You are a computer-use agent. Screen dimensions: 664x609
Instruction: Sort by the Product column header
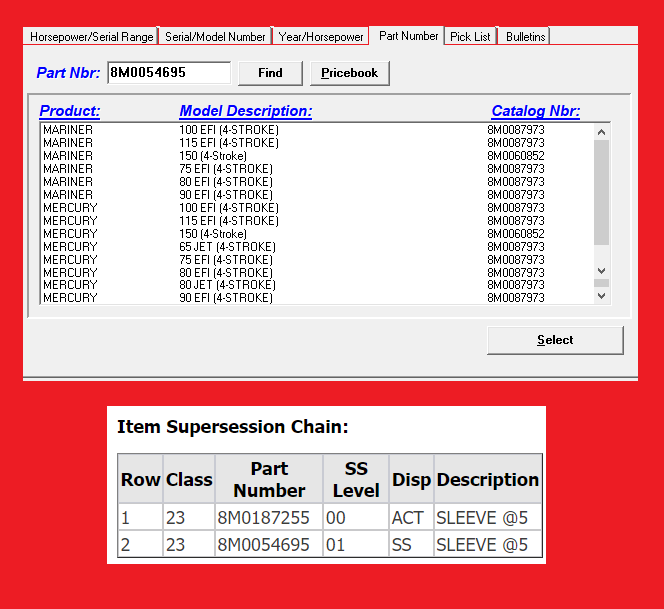[70, 111]
